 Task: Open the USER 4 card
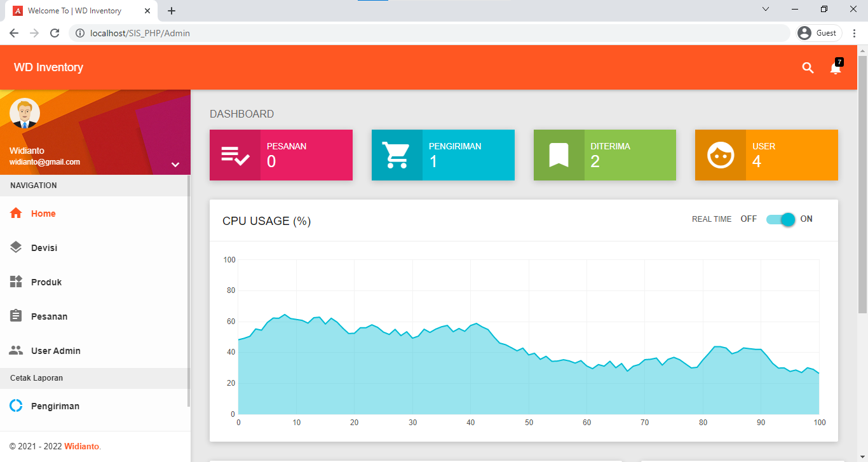point(766,155)
